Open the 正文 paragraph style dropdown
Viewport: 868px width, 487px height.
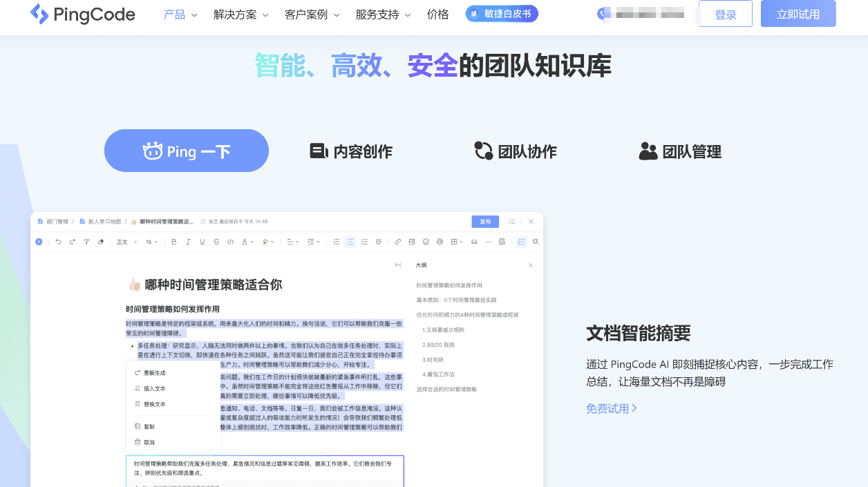[126, 242]
